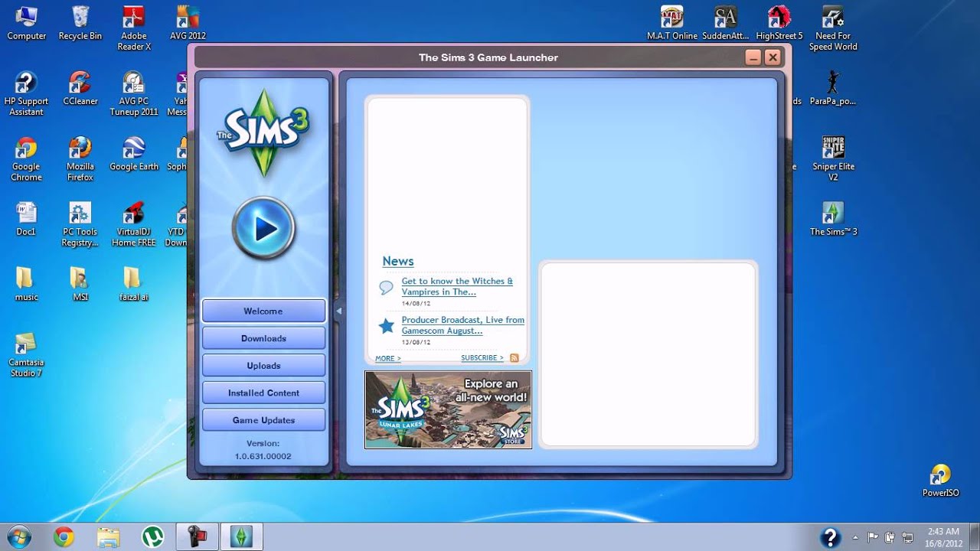Close the Sims 3 Game Launcher

coord(773,57)
